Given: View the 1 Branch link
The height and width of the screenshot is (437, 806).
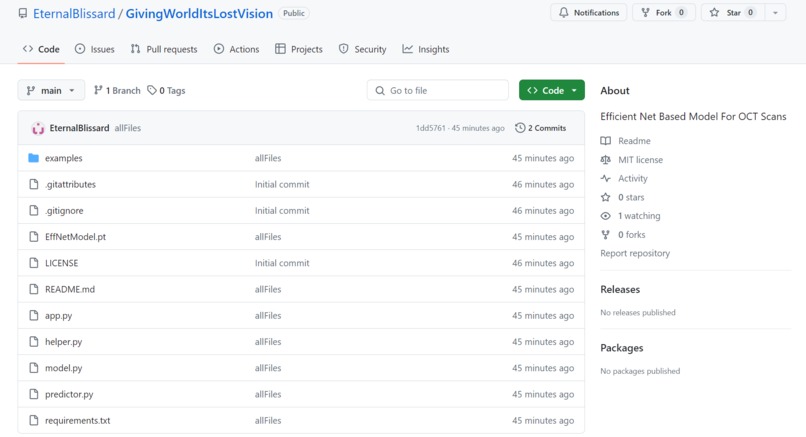Looking at the screenshot, I should 117,90.
